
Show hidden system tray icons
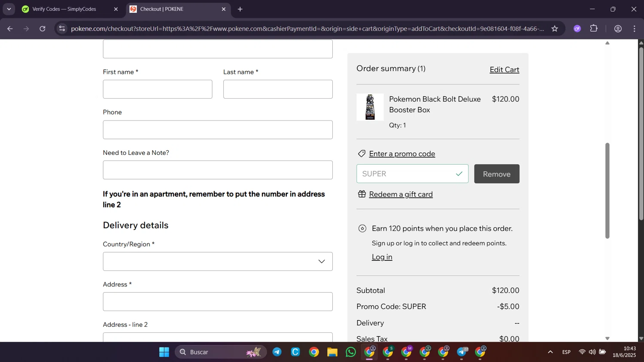click(550, 352)
